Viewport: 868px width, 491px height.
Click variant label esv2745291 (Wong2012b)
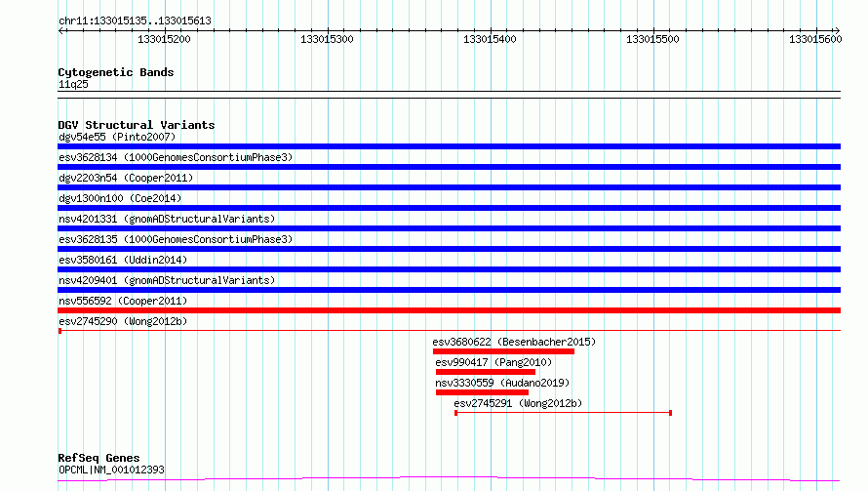click(x=518, y=403)
